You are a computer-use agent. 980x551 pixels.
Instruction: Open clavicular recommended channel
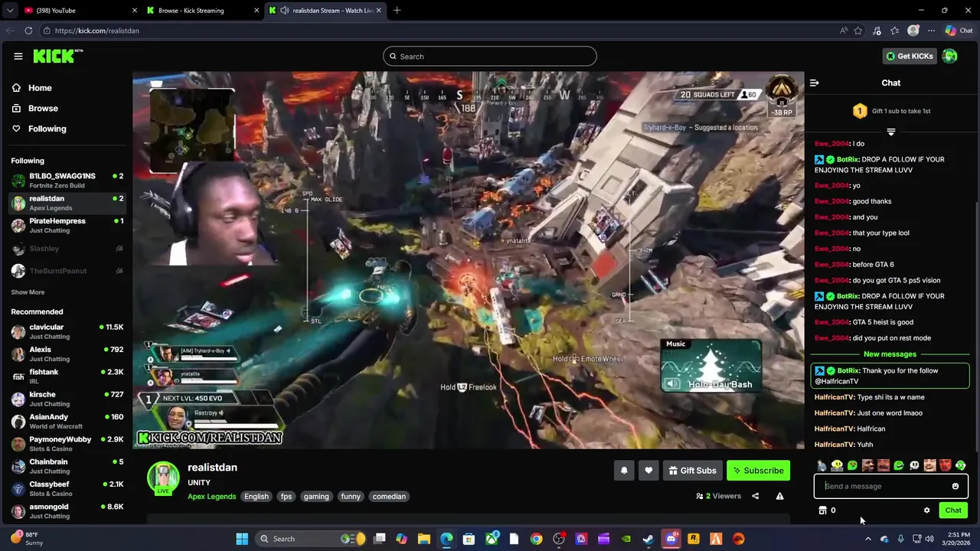coord(67,332)
